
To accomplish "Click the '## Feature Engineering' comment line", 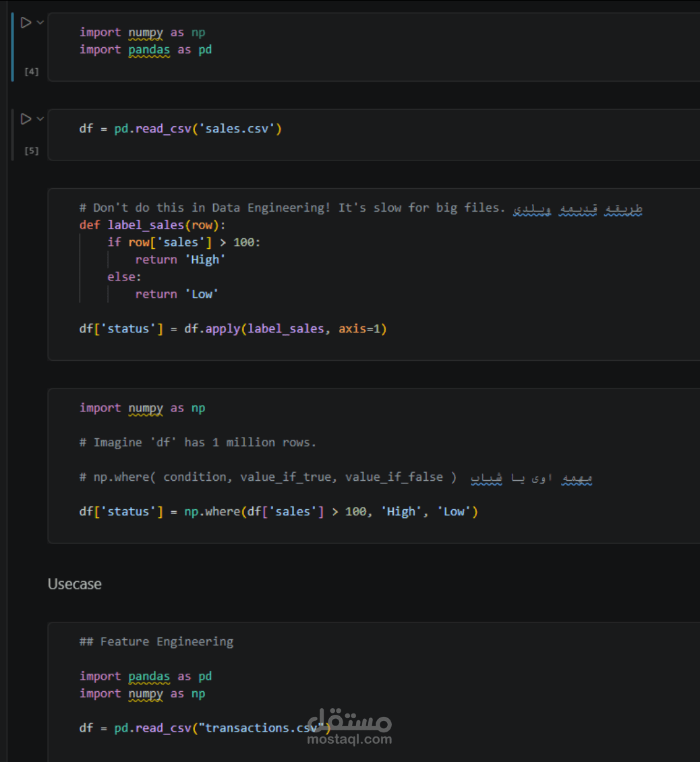I will pos(156,642).
